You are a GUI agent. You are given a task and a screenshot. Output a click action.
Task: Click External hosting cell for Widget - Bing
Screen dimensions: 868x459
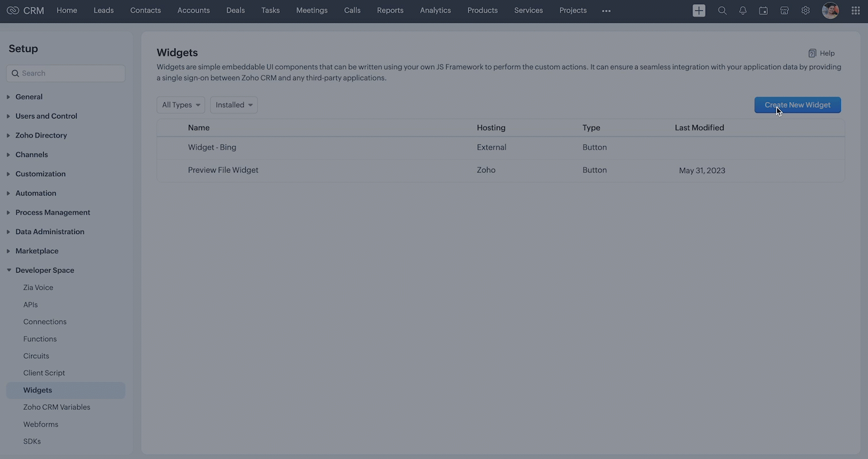492,147
